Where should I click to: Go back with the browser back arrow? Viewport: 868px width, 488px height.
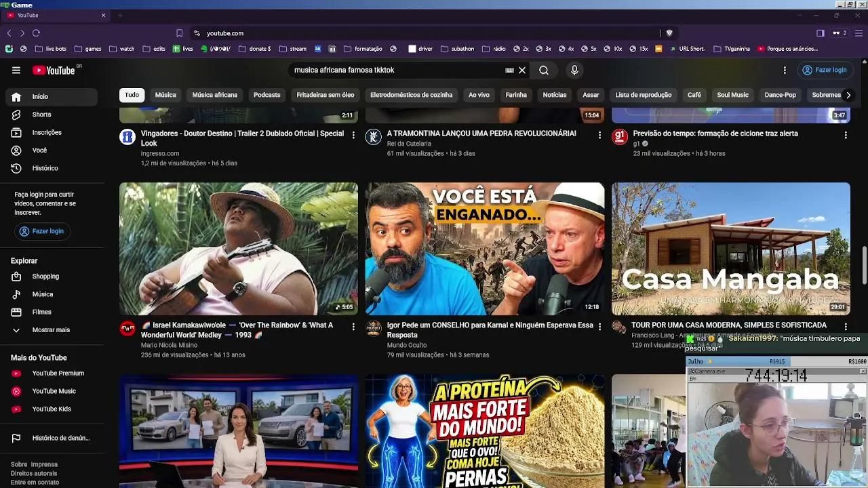pos(9,33)
